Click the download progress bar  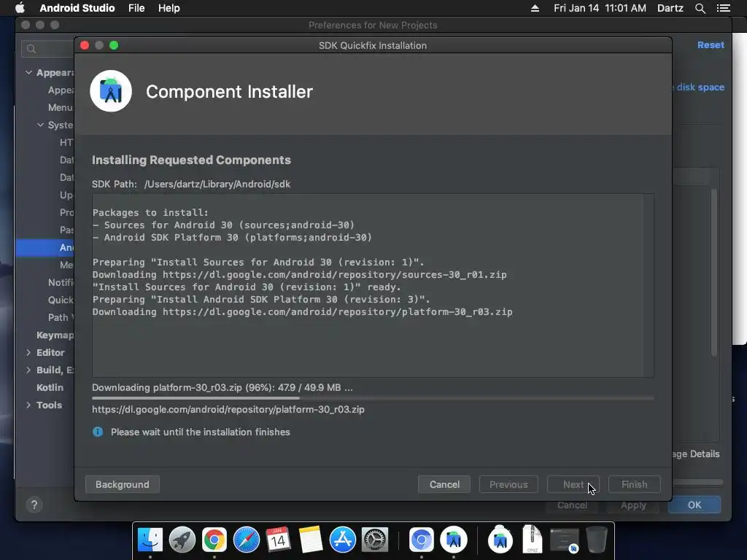pyautogui.click(x=373, y=397)
